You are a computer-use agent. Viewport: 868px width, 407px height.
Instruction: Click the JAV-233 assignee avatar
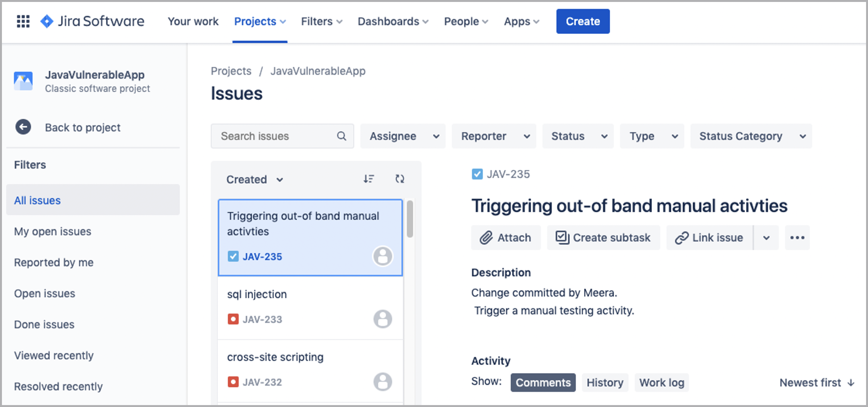pyautogui.click(x=383, y=319)
